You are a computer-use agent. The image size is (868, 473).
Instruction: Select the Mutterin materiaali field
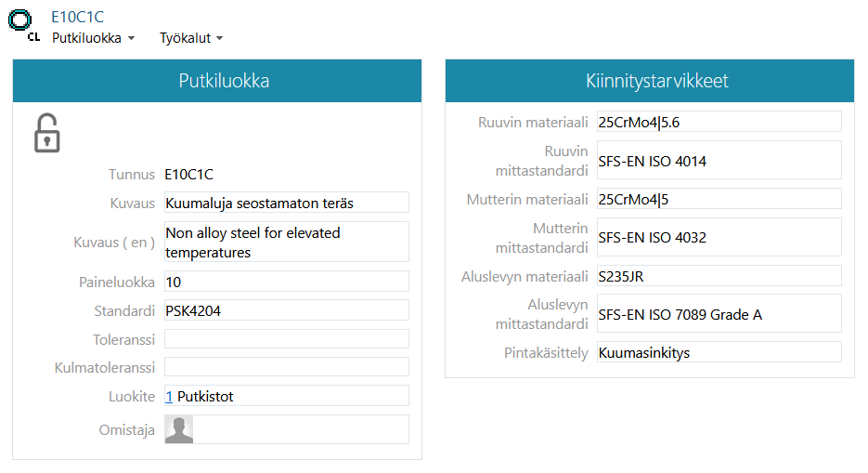[719, 199]
